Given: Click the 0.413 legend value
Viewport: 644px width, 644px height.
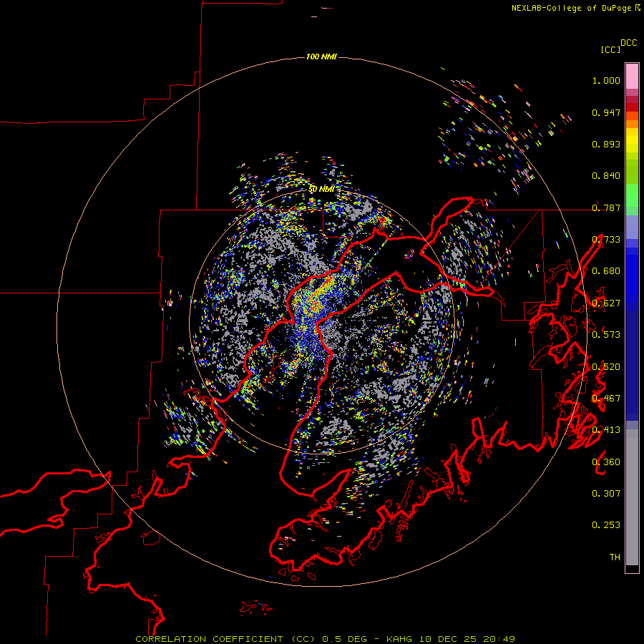Looking at the screenshot, I should 606,430.
